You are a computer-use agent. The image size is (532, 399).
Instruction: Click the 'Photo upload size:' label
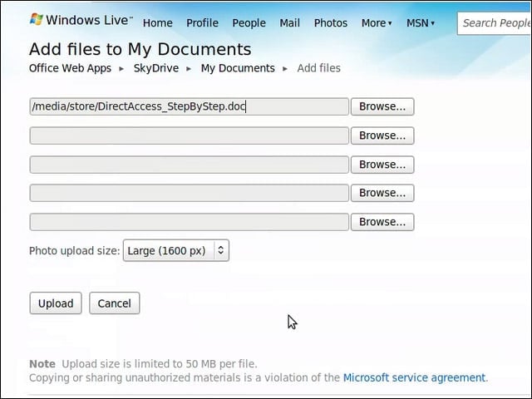click(74, 251)
